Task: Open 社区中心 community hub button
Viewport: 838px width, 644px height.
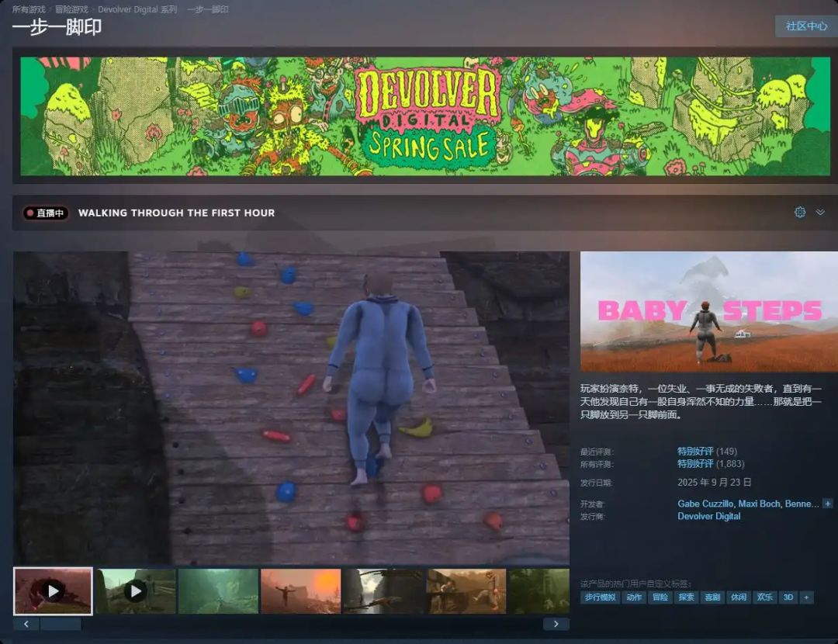Action: tap(806, 26)
